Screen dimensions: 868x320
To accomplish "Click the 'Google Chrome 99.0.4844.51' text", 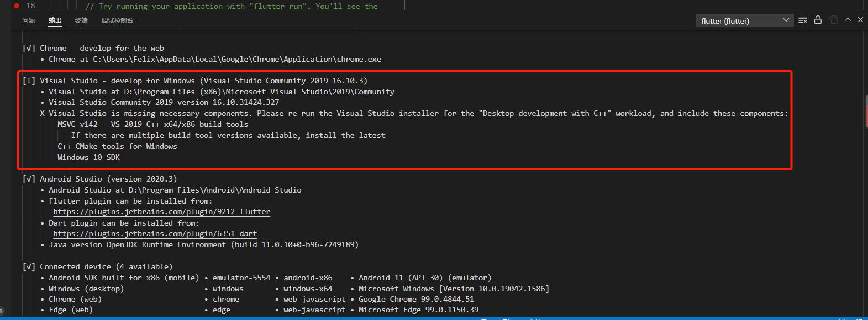I will click(416, 300).
